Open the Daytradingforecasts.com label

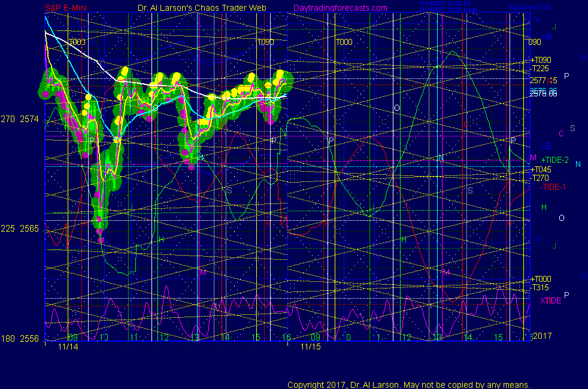[340, 8]
